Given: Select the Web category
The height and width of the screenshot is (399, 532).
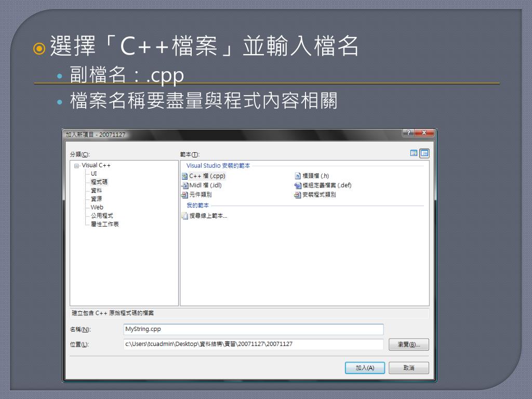Looking at the screenshot, I should click(x=97, y=207).
